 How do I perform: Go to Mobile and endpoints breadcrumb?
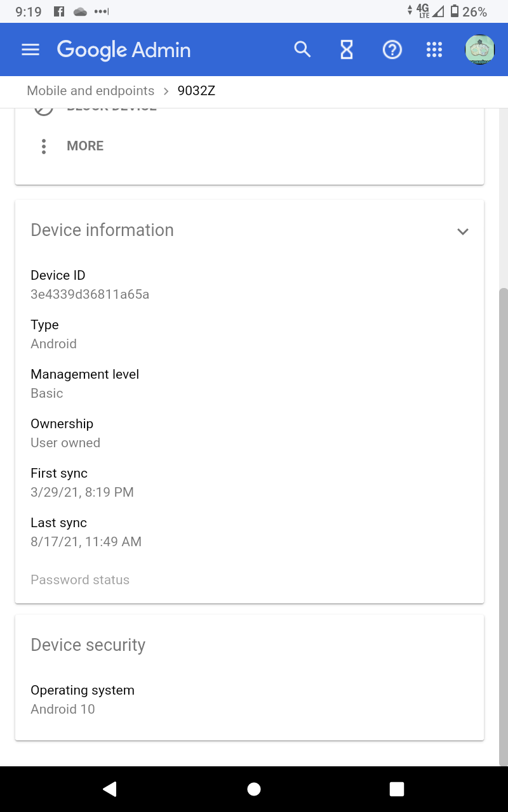(x=90, y=91)
